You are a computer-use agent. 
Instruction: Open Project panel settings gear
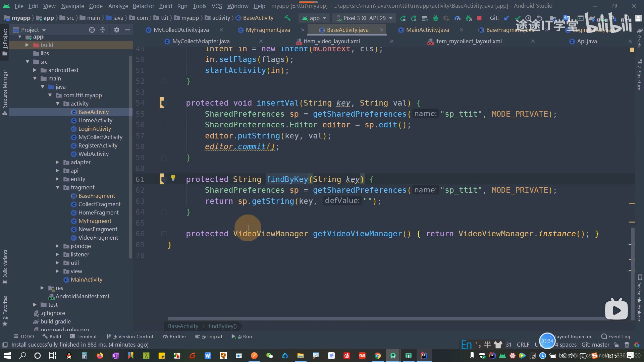(x=116, y=30)
